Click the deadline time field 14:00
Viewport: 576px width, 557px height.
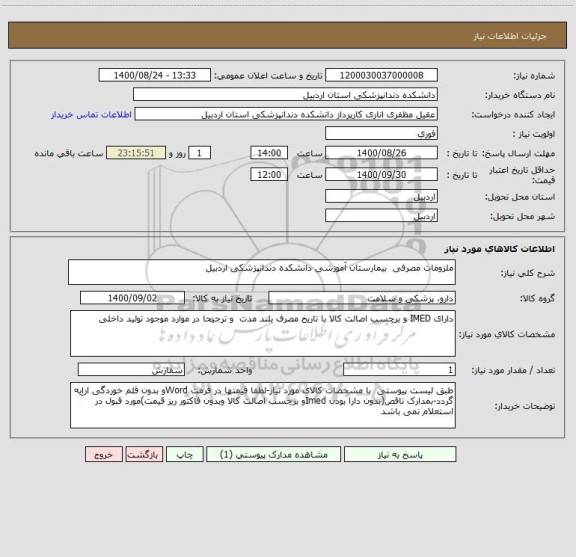point(269,153)
